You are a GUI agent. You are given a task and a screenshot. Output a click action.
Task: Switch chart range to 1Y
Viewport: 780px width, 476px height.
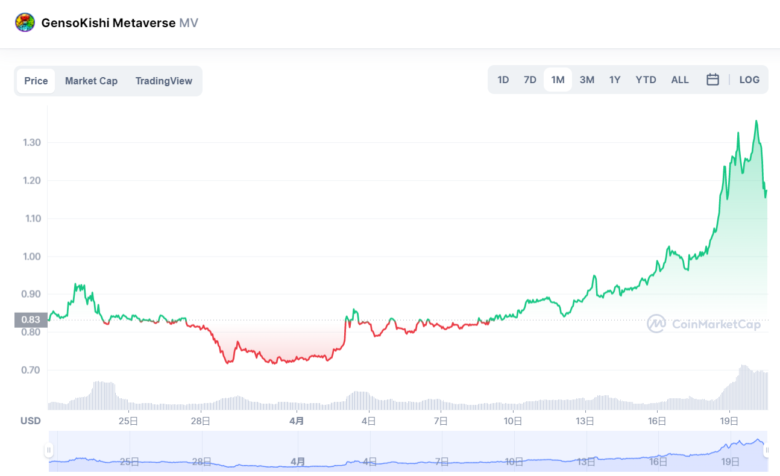tap(614, 80)
